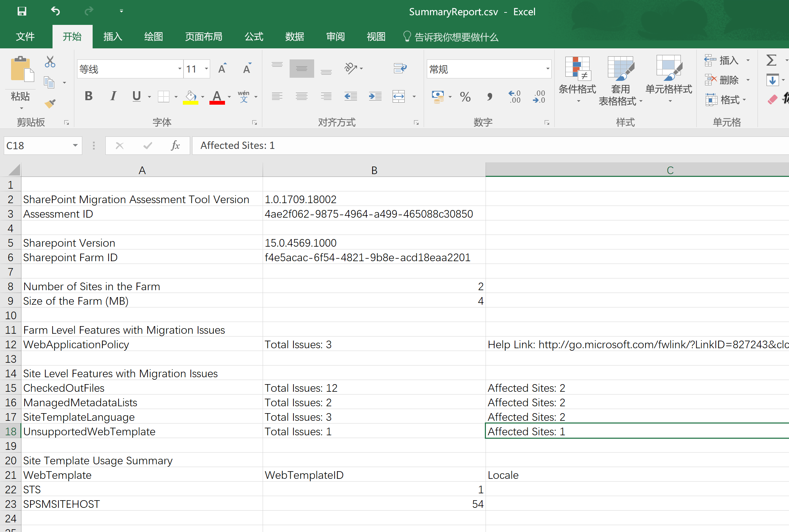Click the accounting number format icon
789x532 pixels.
[x=438, y=97]
